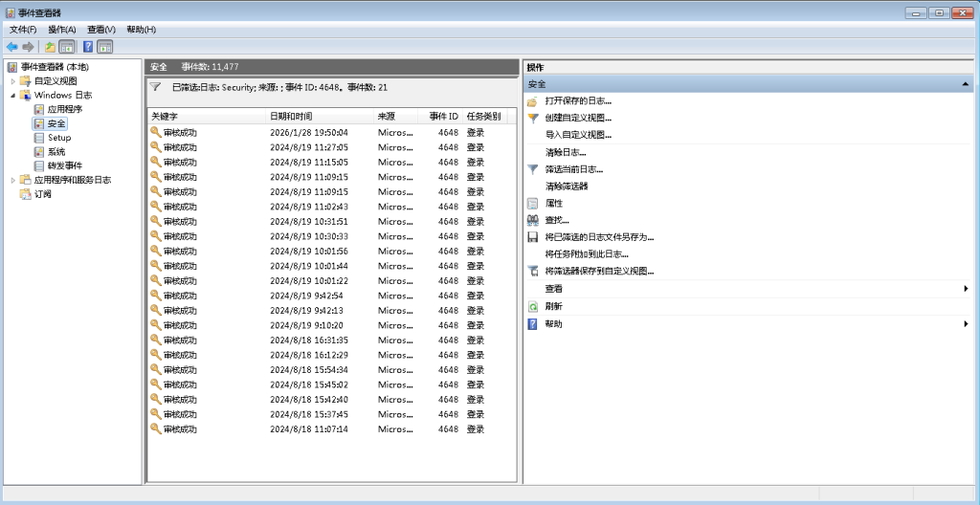980x505 pixels.
Task: Open the 操作(A) menu
Action: point(62,30)
